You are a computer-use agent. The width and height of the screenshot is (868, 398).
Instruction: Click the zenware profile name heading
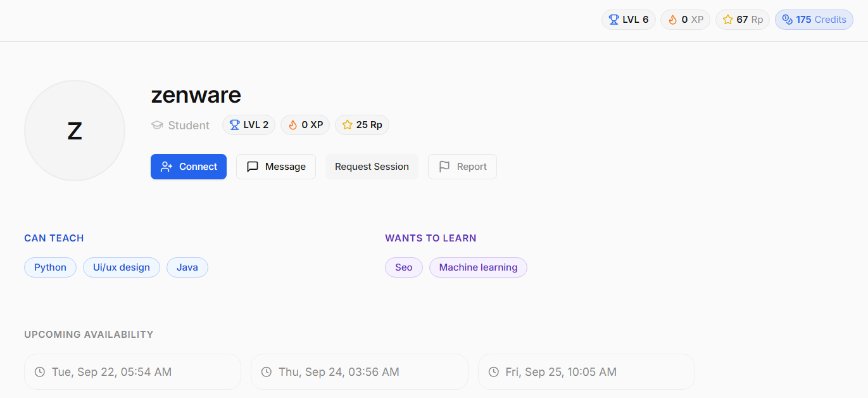point(196,95)
